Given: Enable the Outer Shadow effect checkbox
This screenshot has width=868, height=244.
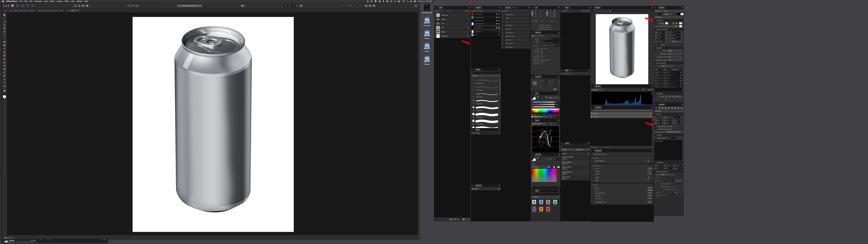Looking at the screenshot, I should pos(504,43).
